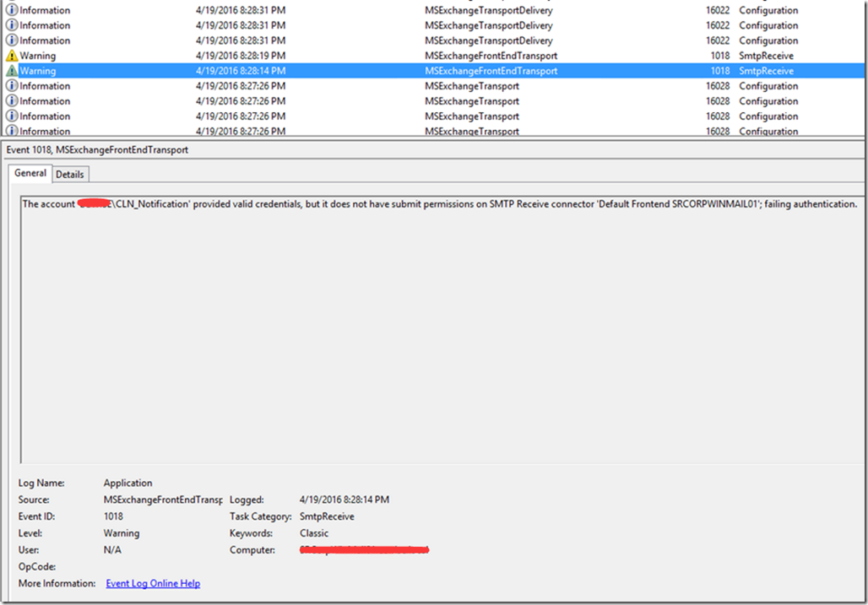
Task: Click the 'Keywords:' field label
Action: [x=252, y=533]
